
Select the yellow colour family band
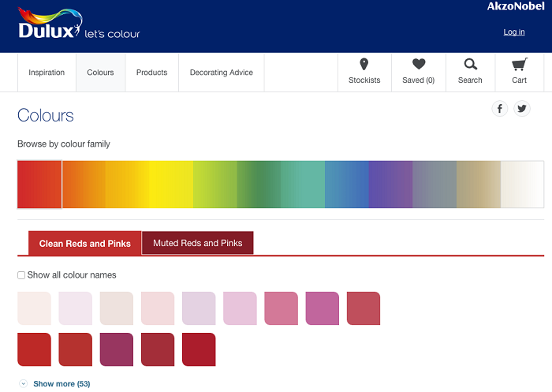click(171, 185)
